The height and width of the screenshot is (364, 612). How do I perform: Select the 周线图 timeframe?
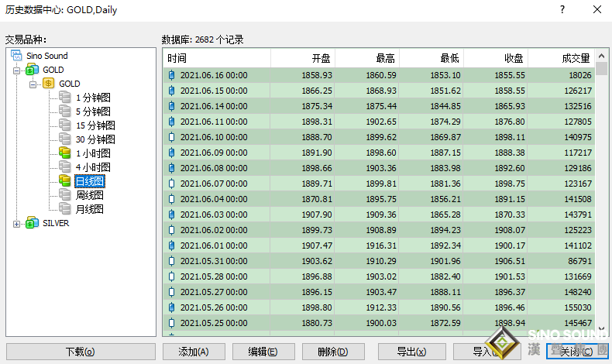[x=90, y=195]
